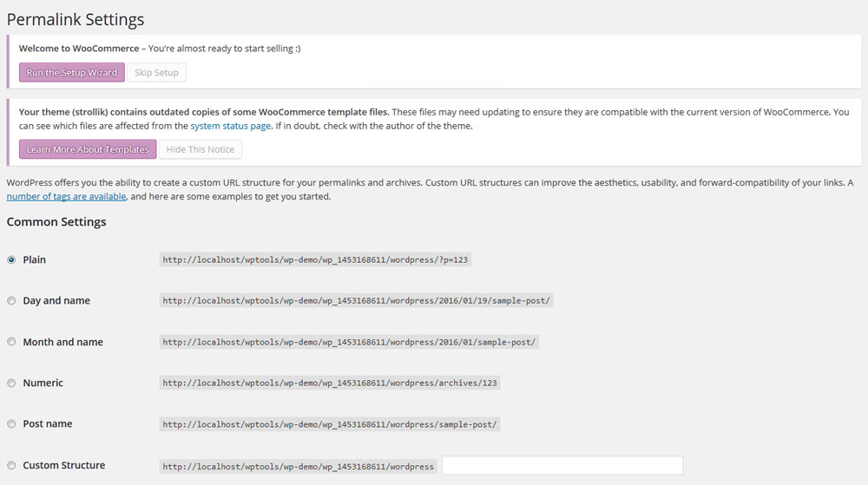Click the base URL beside Custom Structure

[x=298, y=466]
